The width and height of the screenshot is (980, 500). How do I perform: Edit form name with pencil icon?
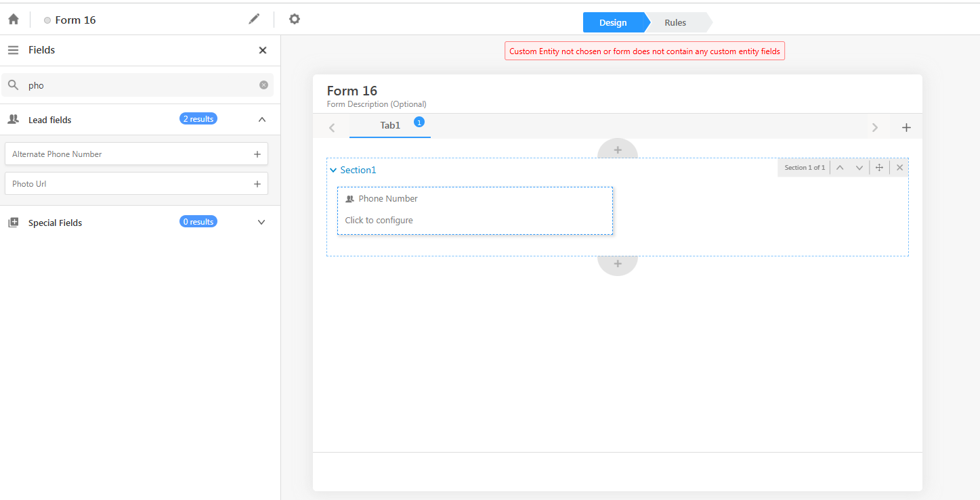pos(254,19)
